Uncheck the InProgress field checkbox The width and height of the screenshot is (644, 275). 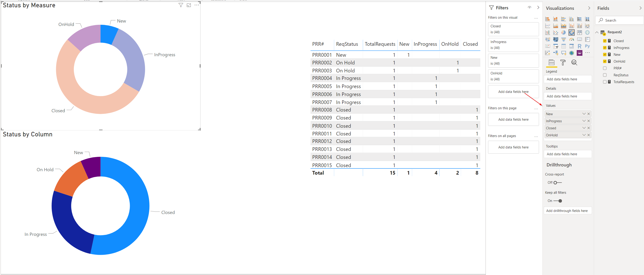click(x=605, y=48)
